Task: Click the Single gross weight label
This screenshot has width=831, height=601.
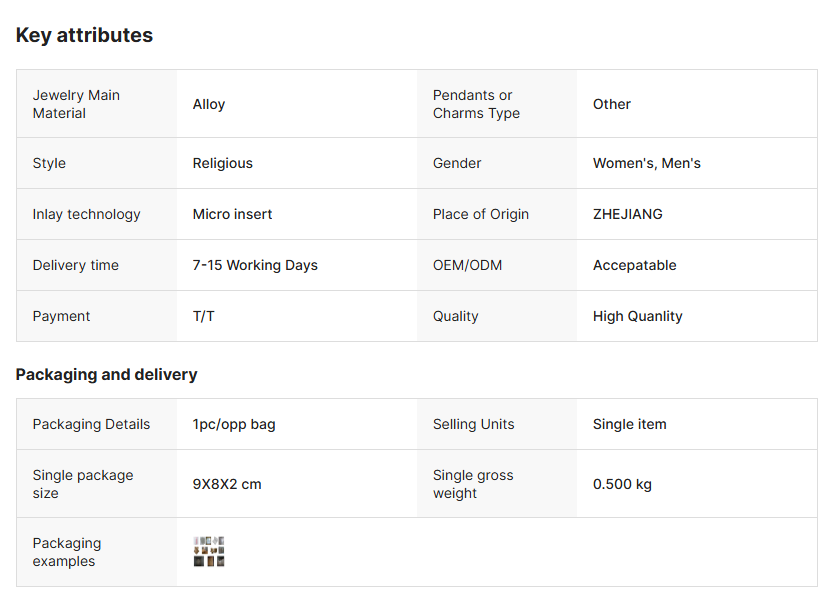Action: pos(473,484)
